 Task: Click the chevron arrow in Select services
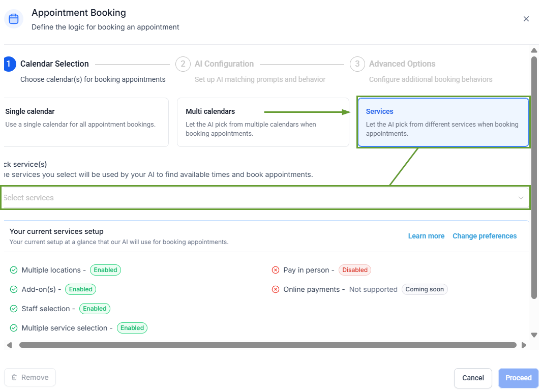coord(521,198)
